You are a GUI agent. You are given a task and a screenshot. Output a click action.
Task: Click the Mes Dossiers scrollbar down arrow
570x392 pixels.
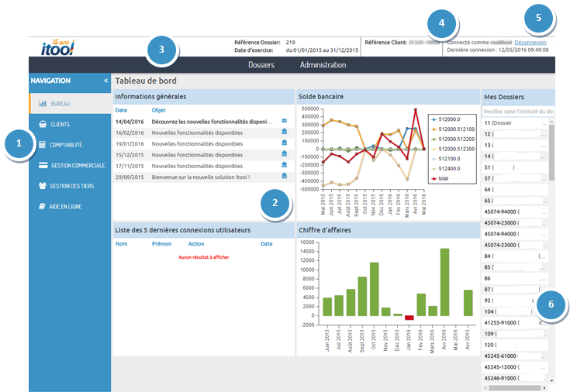click(552, 380)
